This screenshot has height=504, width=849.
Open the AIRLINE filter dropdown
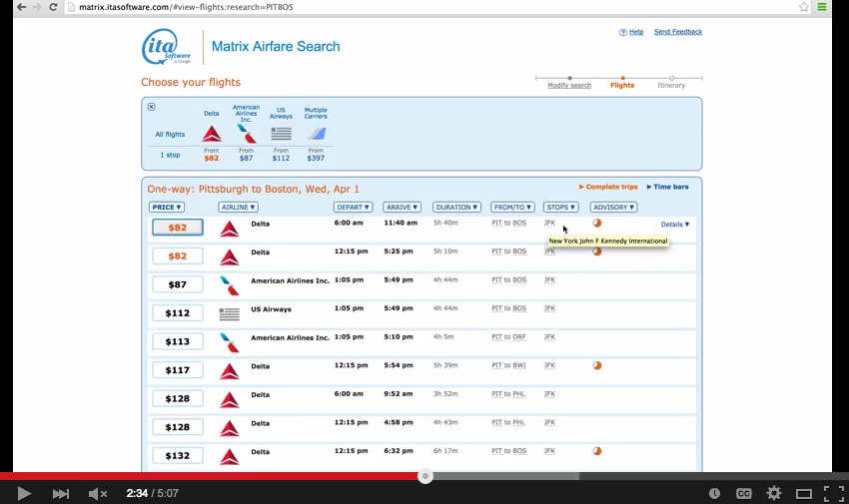point(239,208)
